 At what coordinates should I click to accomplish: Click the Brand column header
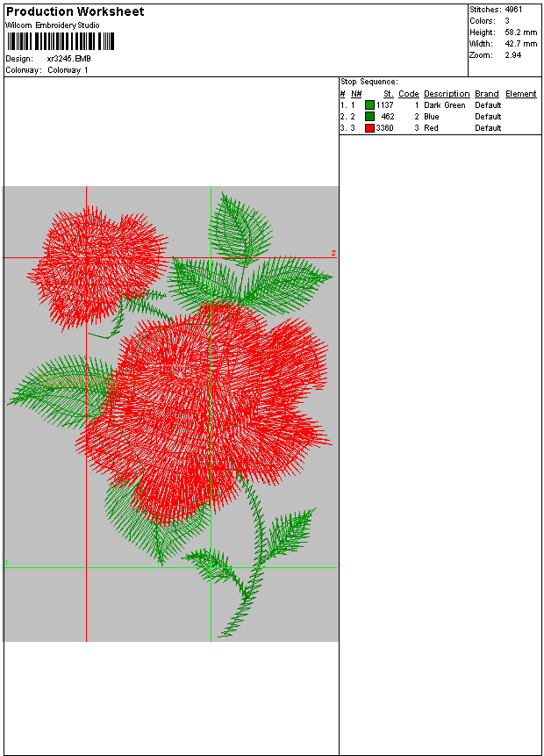click(486, 94)
